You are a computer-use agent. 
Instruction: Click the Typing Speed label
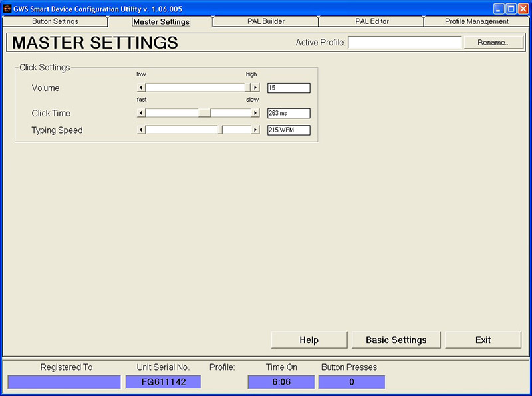pyautogui.click(x=57, y=130)
